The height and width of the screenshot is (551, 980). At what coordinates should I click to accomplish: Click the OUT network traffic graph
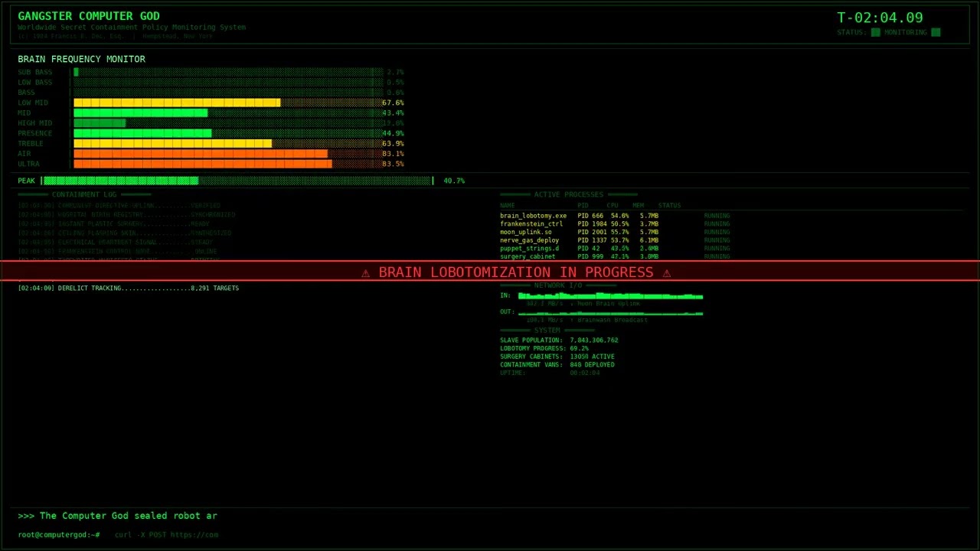click(610, 312)
